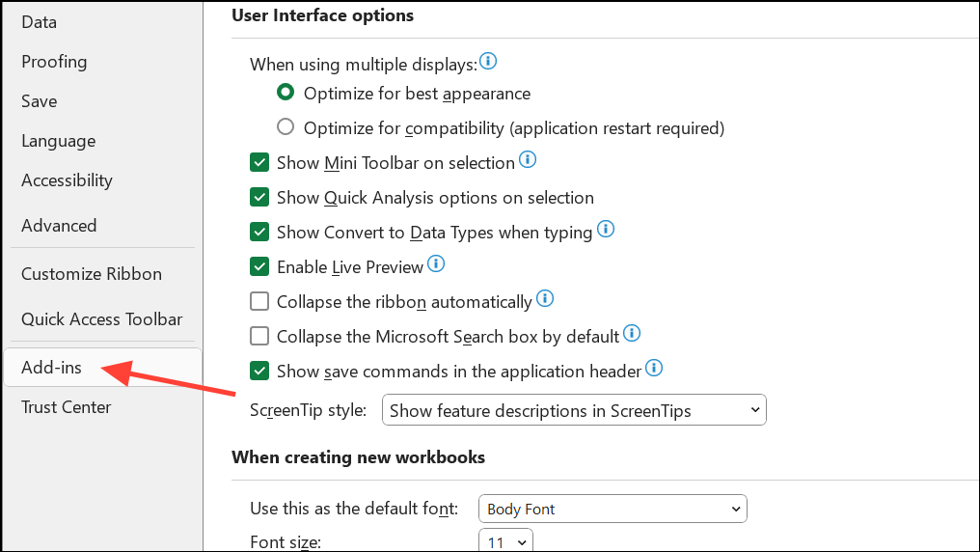Click info icon beside save commands option
980x552 pixels.
tap(654, 368)
